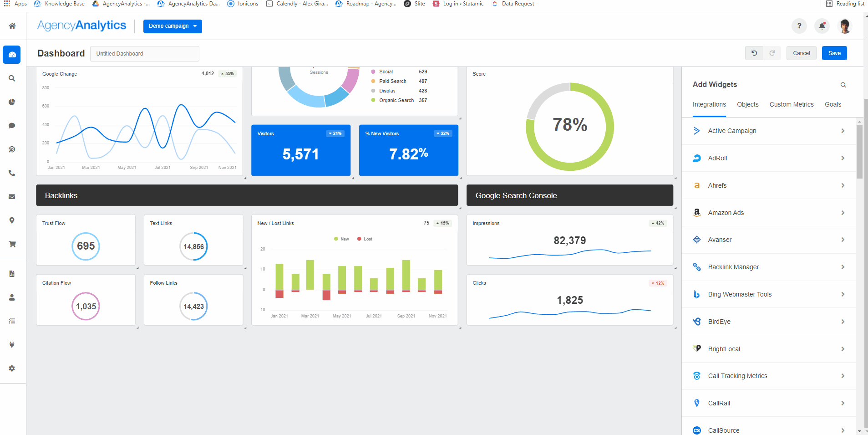Viewport: 868px width, 435px height.
Task: Save the dashboard
Action: [x=834, y=53]
